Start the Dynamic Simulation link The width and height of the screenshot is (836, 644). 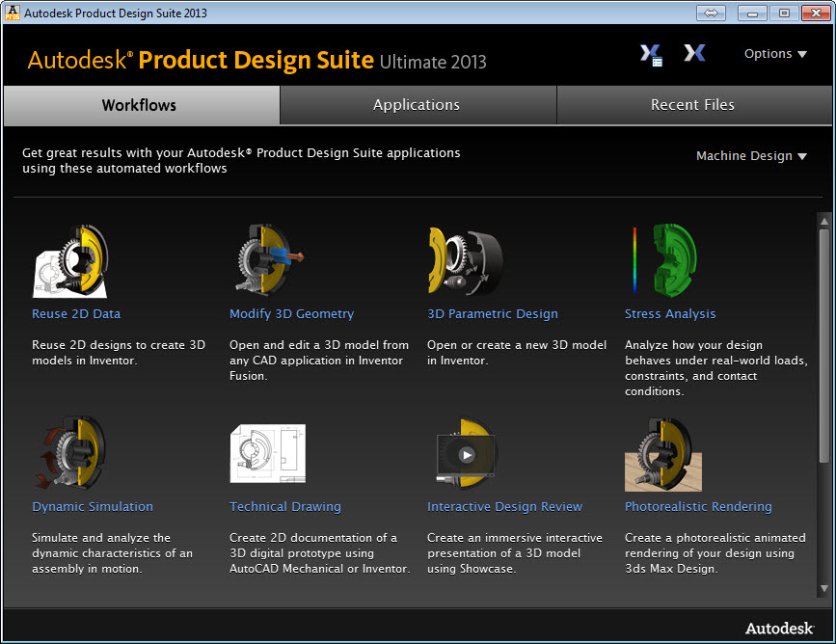(93, 506)
